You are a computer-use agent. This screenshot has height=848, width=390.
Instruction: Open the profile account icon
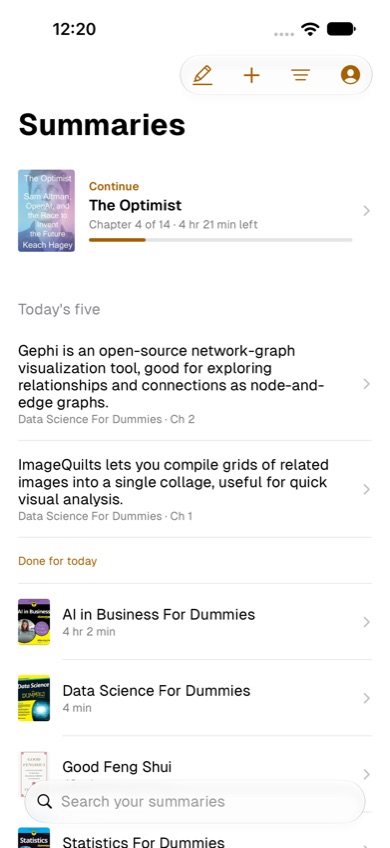(351, 75)
